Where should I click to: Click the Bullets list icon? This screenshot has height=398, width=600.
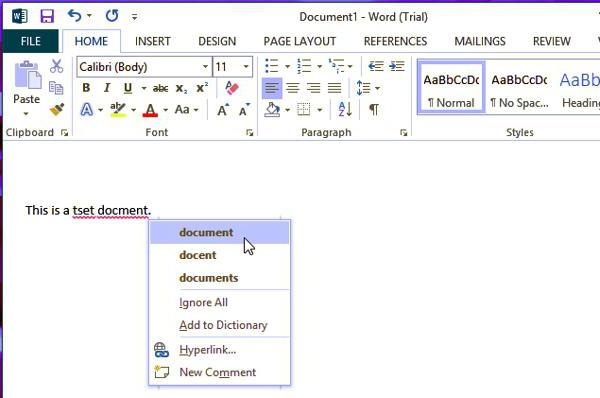pos(272,66)
